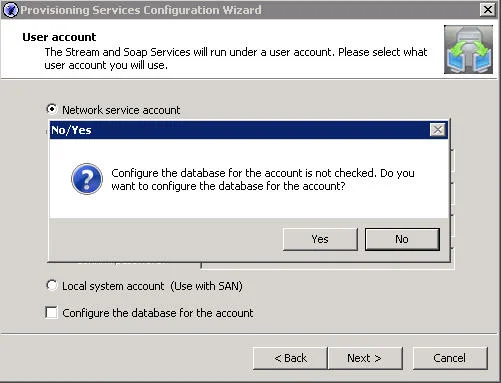The width and height of the screenshot is (501, 383).
Task: Select the Network service account radio button
Action: (x=51, y=109)
